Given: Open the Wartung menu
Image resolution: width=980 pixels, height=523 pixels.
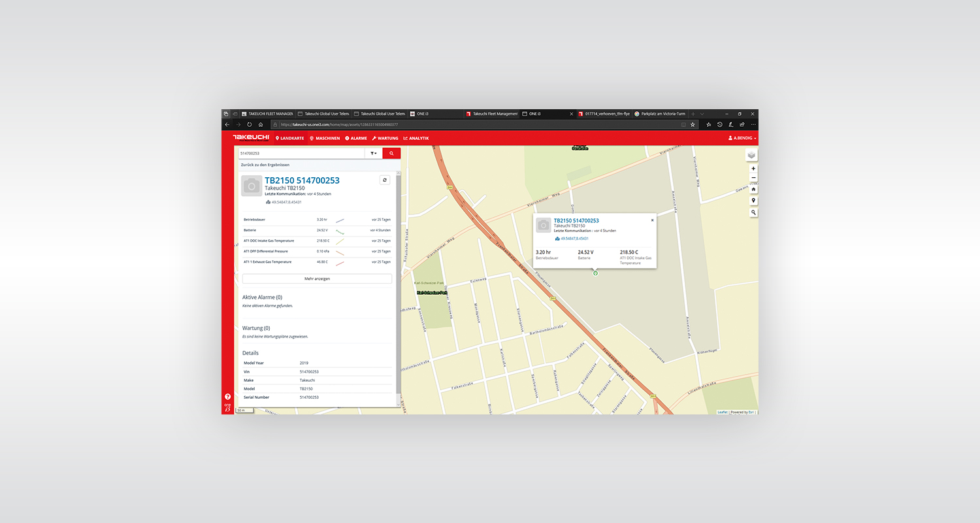Looking at the screenshot, I should pyautogui.click(x=385, y=138).
